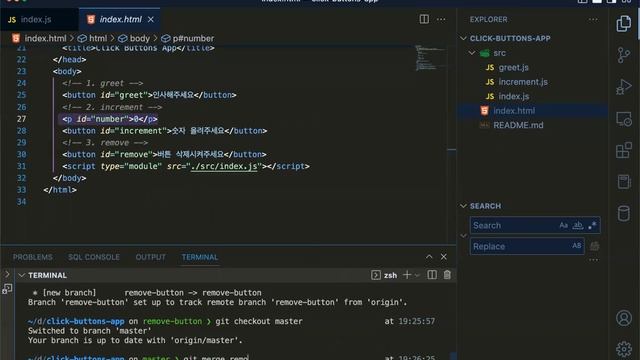Toggle Match Whole Word in search
Image resolution: width=640 pixels, height=360 pixels.
click(x=578, y=225)
